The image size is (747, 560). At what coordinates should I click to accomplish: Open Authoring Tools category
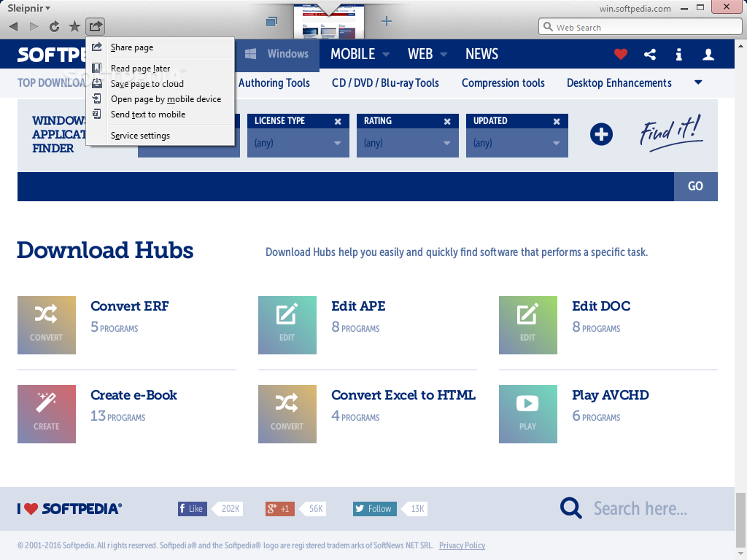pyautogui.click(x=274, y=83)
